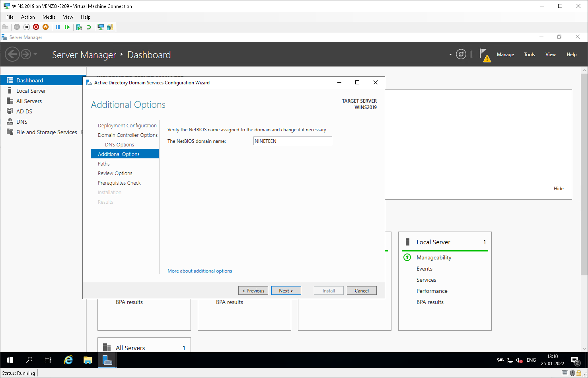Open the All Servers tile header
The width and height of the screenshot is (588, 378).
coord(130,348)
